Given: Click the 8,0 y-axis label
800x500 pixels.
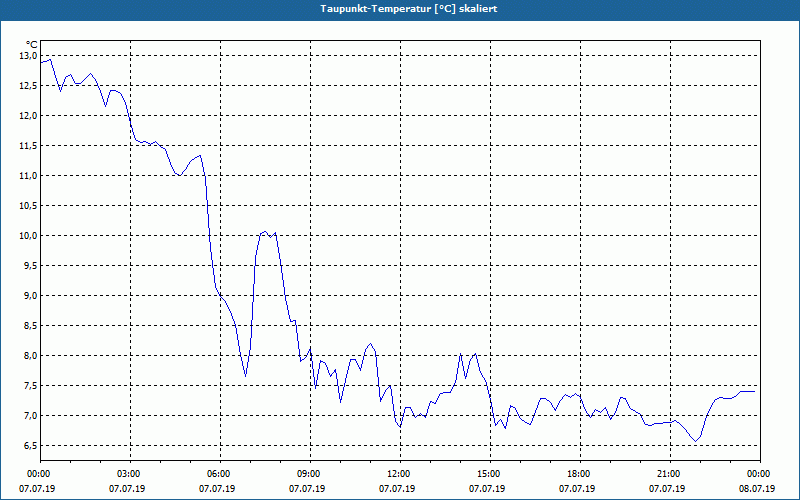Looking at the screenshot, I should [30, 356].
